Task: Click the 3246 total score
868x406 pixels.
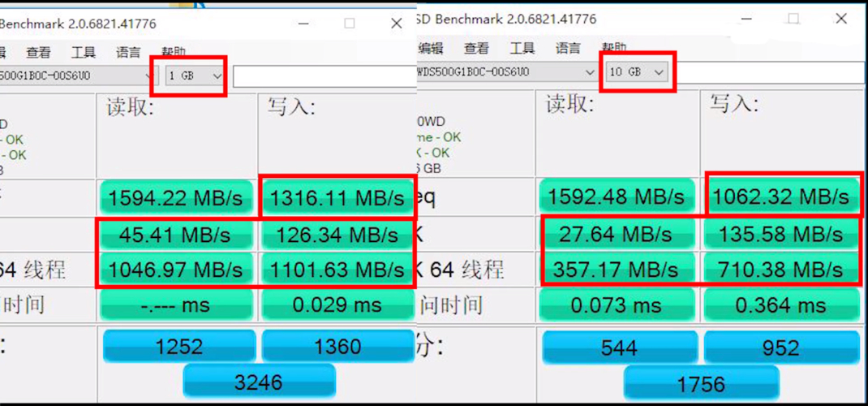Action: coord(259,381)
